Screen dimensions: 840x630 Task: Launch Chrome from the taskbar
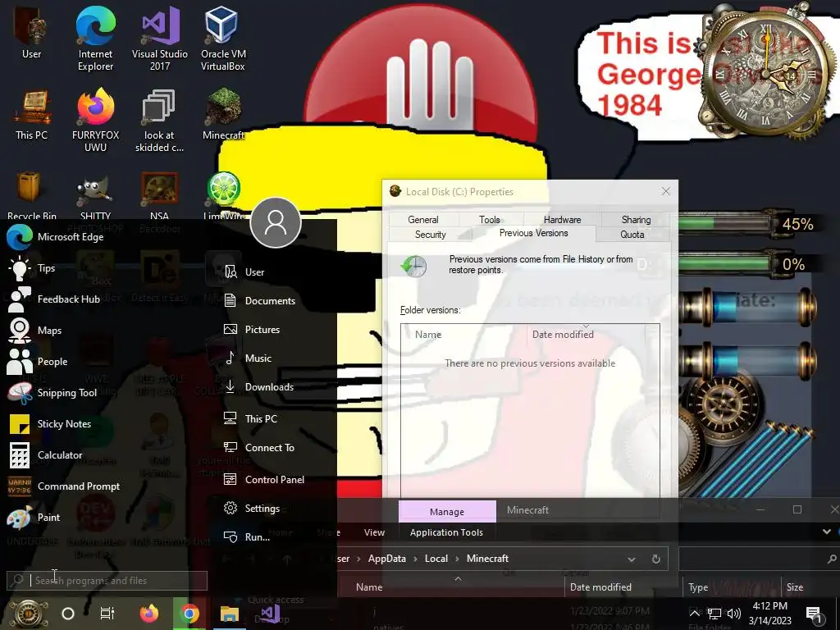coord(189,614)
